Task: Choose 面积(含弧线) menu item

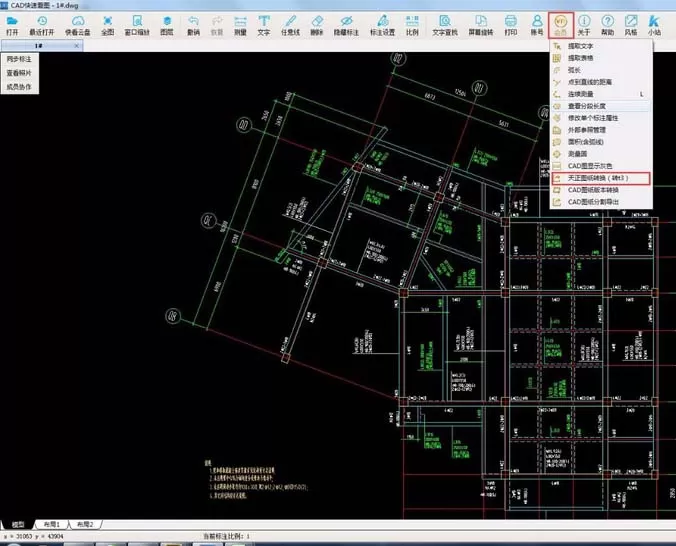Action: (601, 142)
